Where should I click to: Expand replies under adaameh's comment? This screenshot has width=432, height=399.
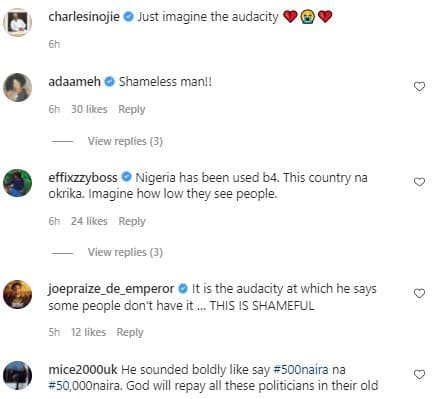125,141
